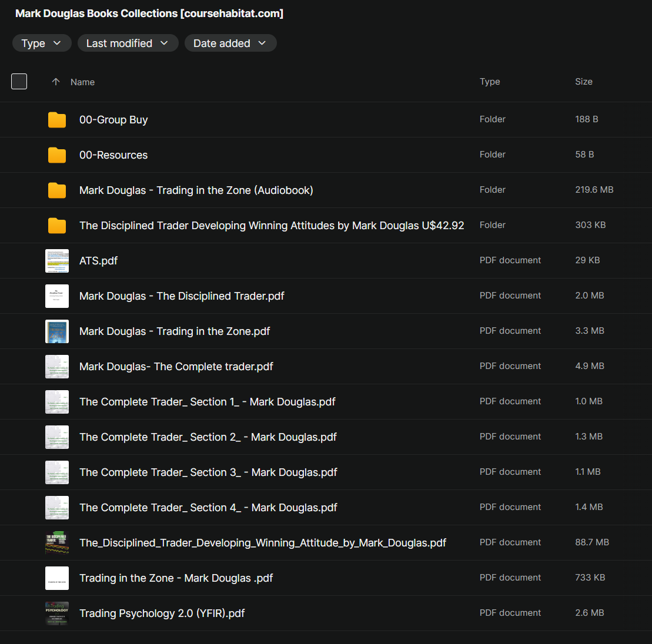This screenshot has width=652, height=644.
Task: Expand the Last modified filter dropdown
Action: (x=128, y=43)
